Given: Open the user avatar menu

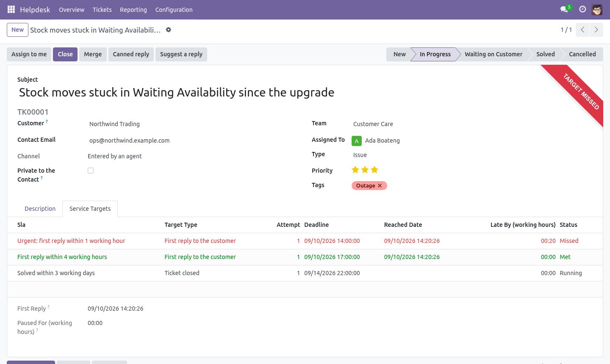Looking at the screenshot, I should 597,9.
